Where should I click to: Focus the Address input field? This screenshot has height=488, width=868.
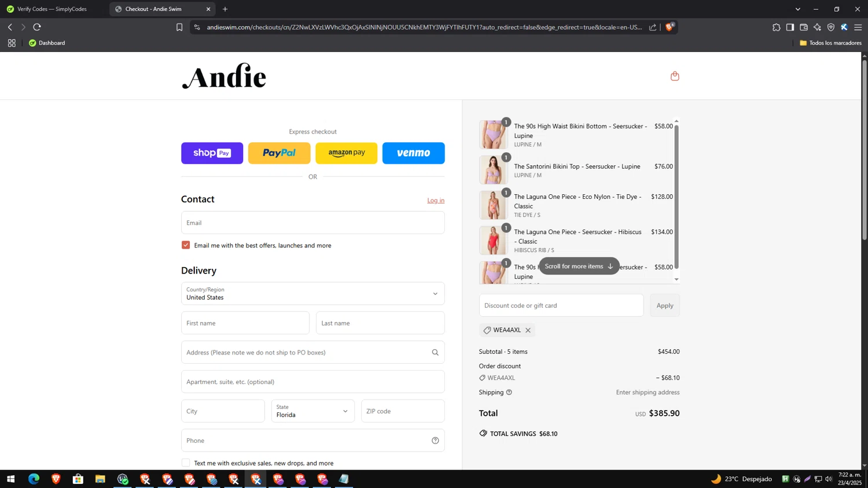click(x=312, y=352)
